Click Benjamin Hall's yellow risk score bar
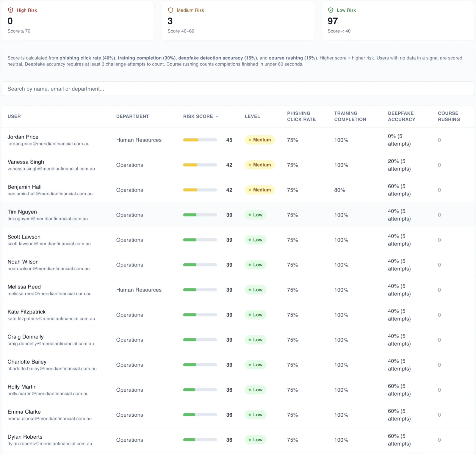 [200, 190]
